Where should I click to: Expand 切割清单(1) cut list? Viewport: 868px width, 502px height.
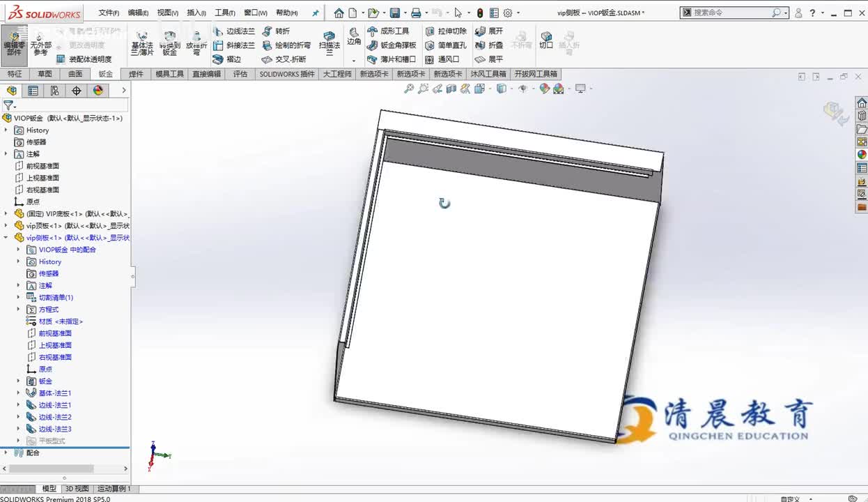(x=19, y=298)
